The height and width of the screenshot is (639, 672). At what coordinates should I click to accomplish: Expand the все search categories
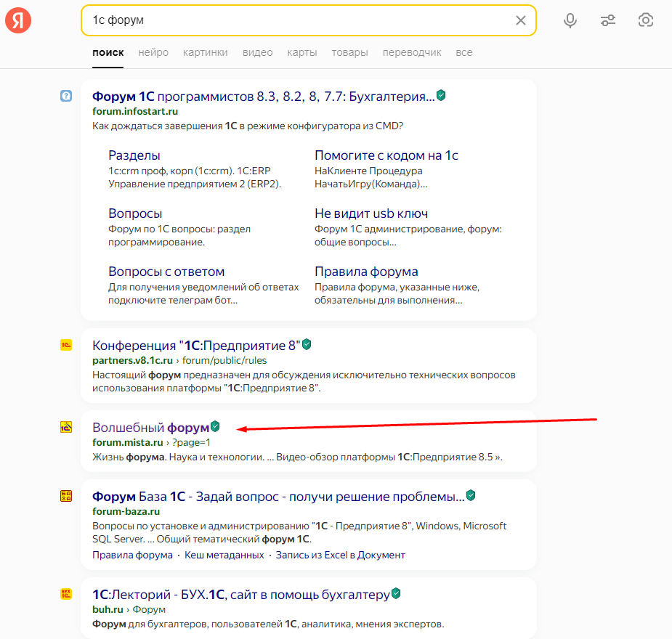(463, 52)
